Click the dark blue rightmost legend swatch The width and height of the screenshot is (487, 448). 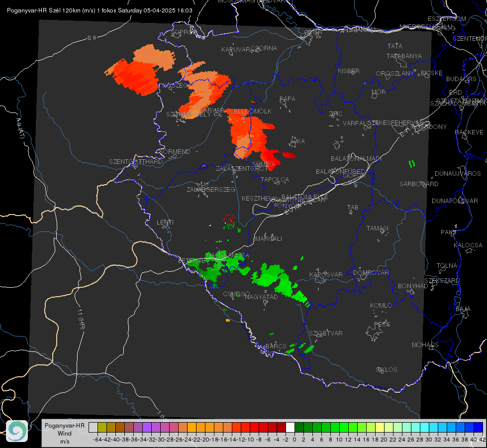(x=479, y=427)
